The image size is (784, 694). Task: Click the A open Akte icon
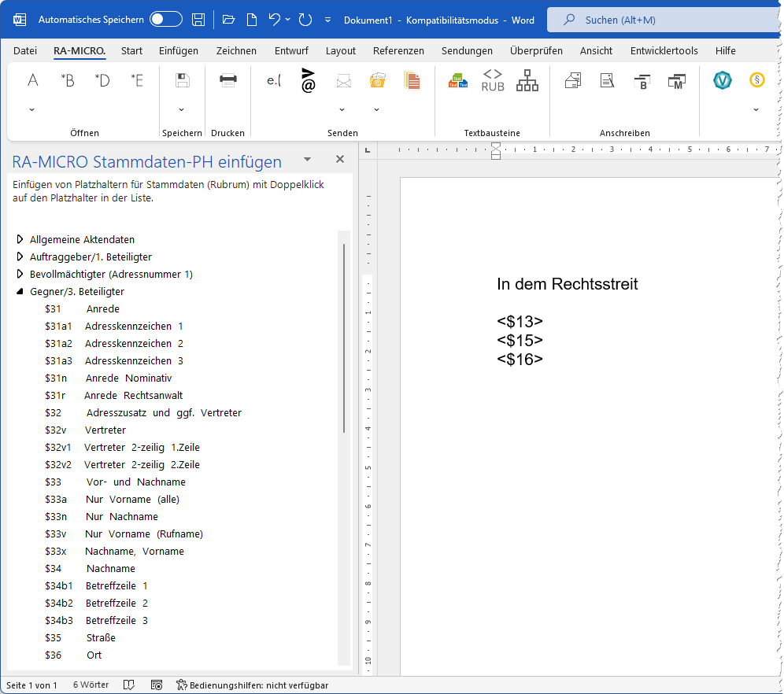(x=32, y=80)
